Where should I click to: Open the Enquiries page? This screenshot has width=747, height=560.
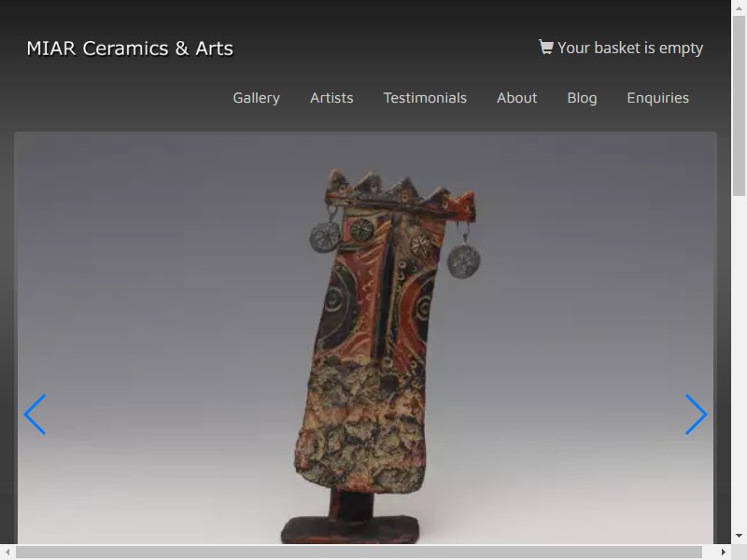pos(657,98)
